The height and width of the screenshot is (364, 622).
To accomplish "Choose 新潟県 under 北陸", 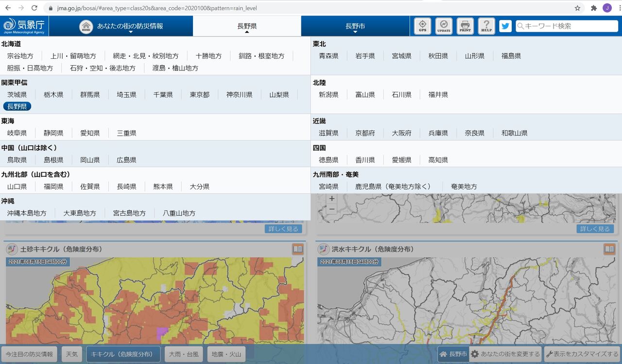I will click(x=328, y=95).
